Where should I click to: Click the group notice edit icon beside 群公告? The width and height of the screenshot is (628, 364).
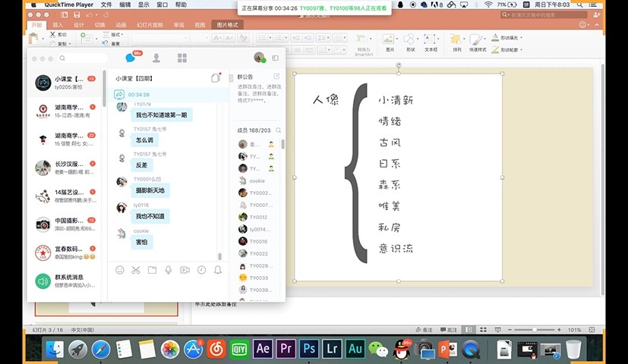(276, 76)
